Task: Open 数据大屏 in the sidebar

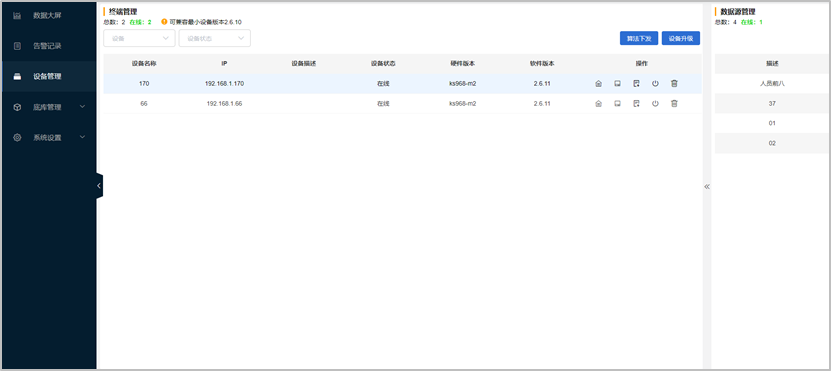Action: point(48,16)
